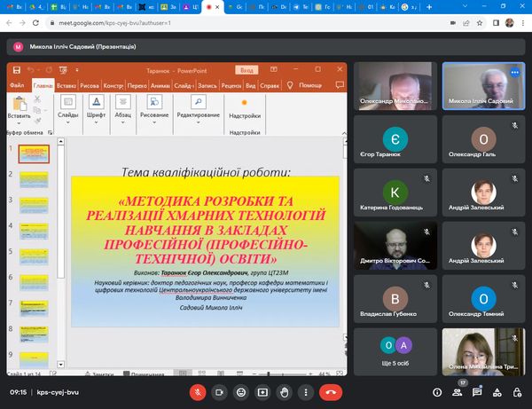Leave the call with the red hang-up button
Screen dimensions: 532x409
point(332,390)
